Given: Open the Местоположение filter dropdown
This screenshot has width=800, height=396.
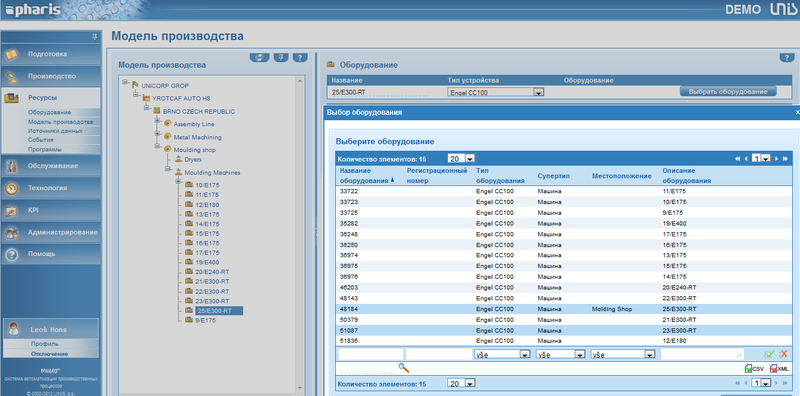Looking at the screenshot, I should pos(649,354).
